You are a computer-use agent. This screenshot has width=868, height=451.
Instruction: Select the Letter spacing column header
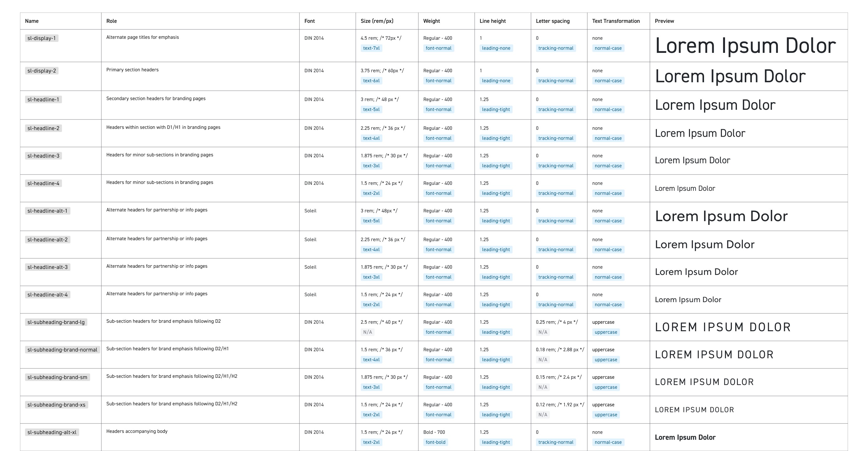553,21
